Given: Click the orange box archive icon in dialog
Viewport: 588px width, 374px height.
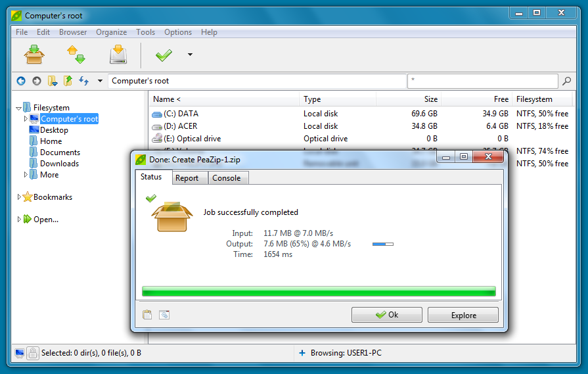Looking at the screenshot, I should (171, 216).
